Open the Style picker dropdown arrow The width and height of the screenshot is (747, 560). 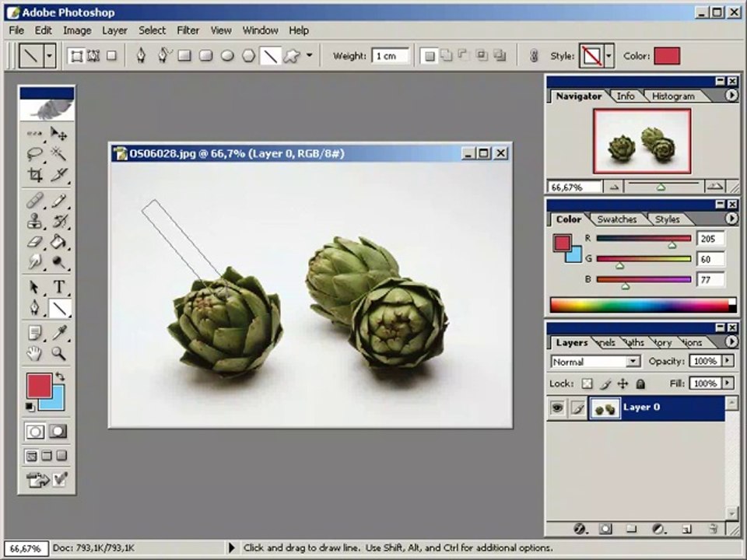608,56
